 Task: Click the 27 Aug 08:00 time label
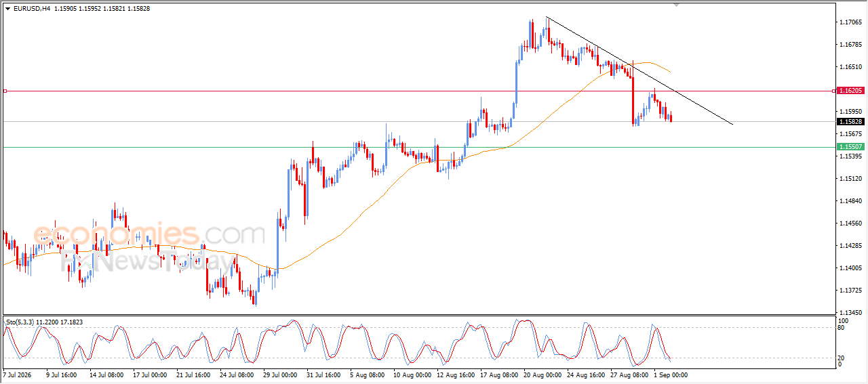coord(628,375)
